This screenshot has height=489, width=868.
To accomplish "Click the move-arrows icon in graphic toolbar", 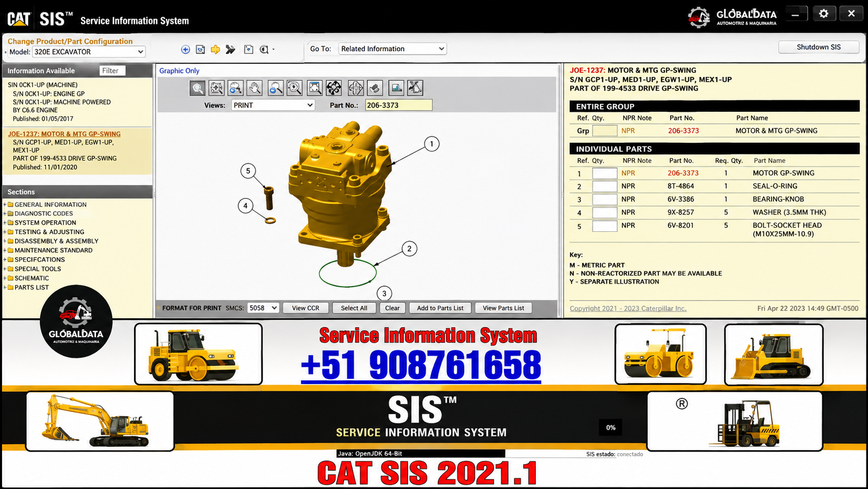I will 356,88.
